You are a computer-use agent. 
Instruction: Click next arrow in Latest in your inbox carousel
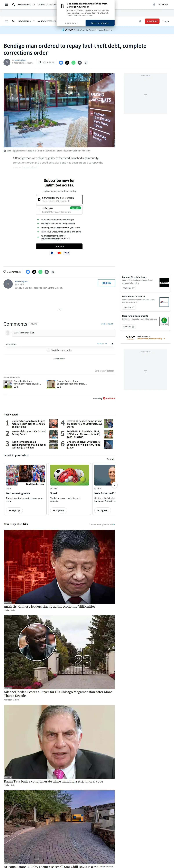[115, 485]
